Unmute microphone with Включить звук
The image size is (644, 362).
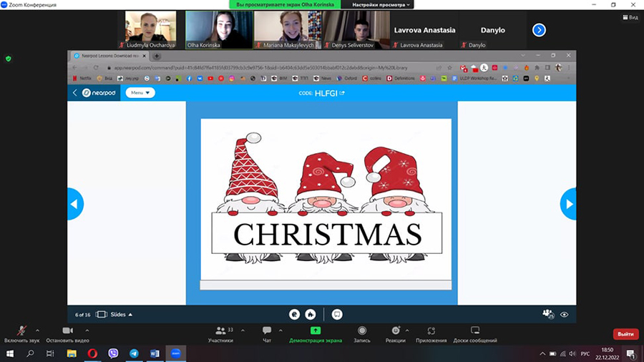[x=21, y=334]
